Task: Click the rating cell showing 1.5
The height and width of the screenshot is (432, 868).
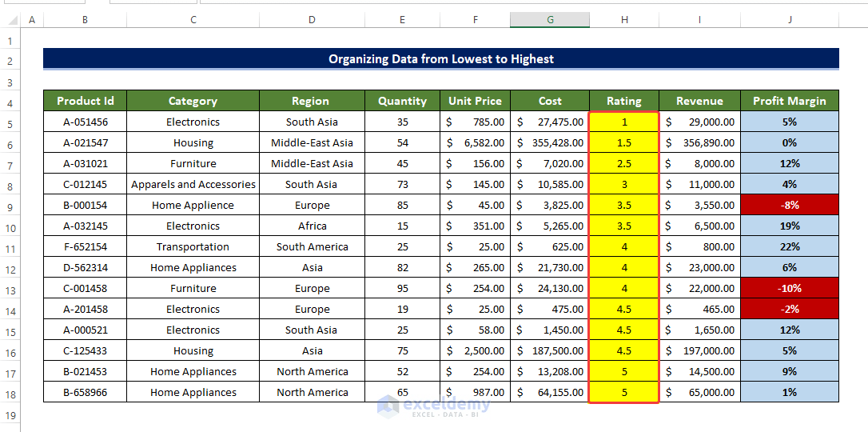Action: click(x=624, y=142)
